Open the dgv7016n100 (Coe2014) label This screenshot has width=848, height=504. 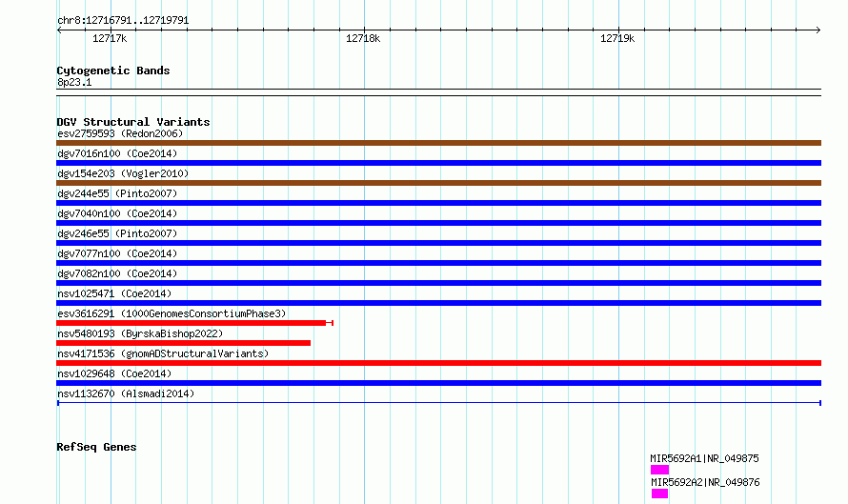(117, 153)
